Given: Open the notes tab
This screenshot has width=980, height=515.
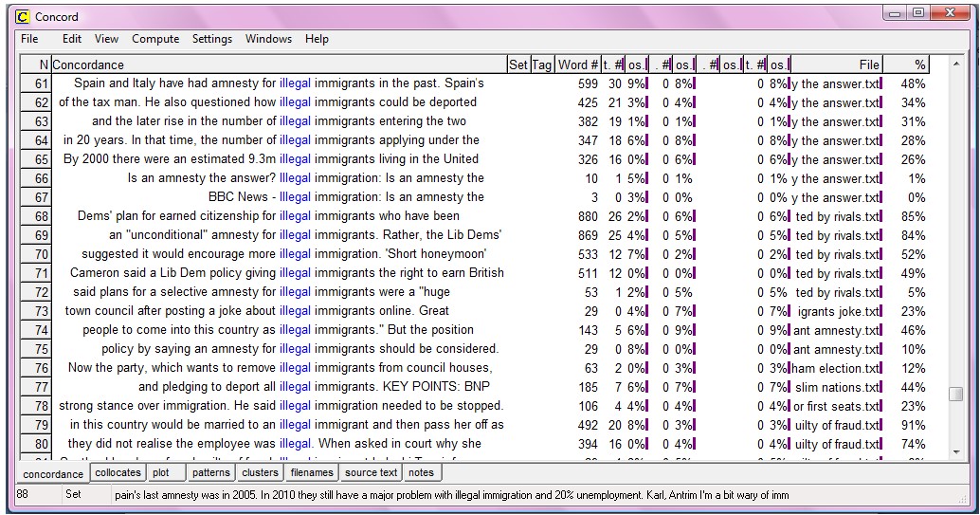Looking at the screenshot, I should coord(421,472).
